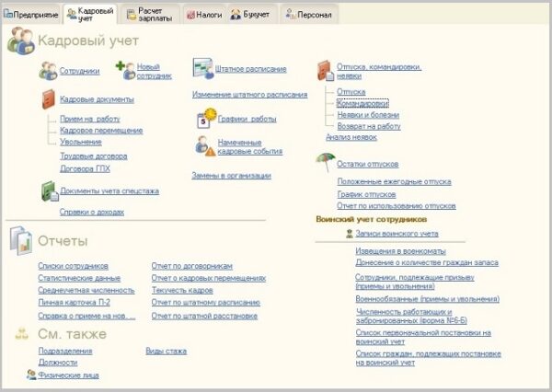Click the Физические лица person icon
Viewport: 552px width, 392px height.
tap(31, 375)
